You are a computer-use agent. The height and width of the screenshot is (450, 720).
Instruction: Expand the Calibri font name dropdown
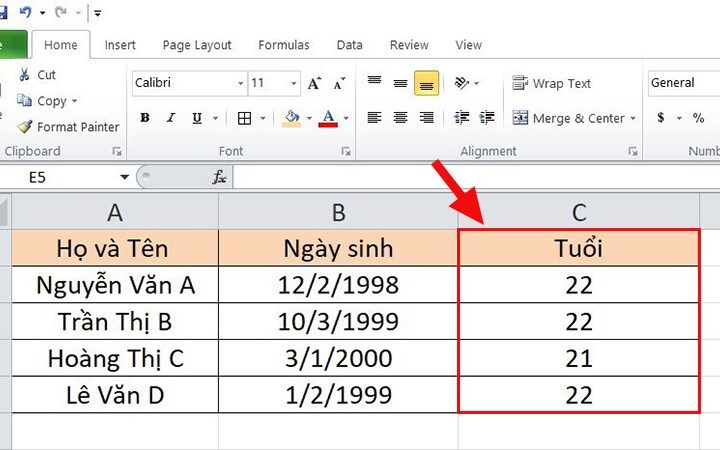pos(241,84)
